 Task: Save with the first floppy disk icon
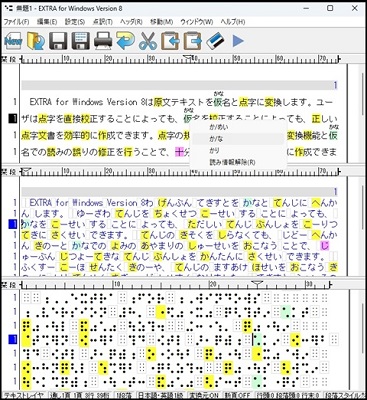pos(58,41)
